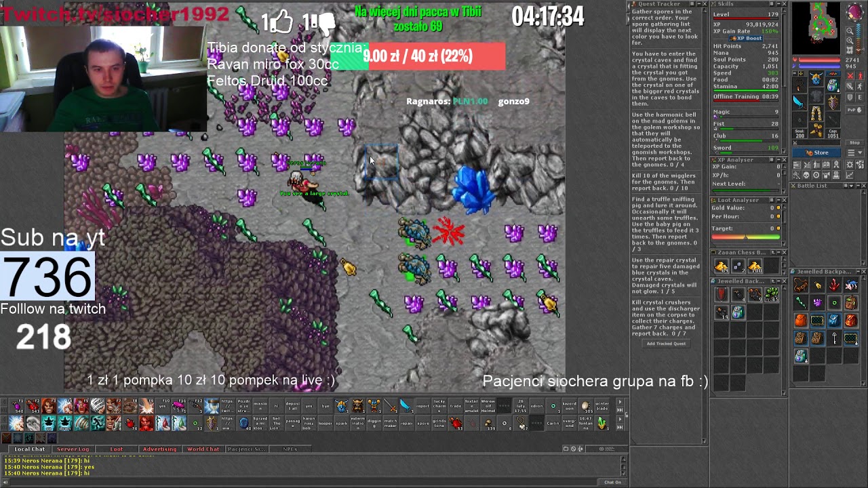Open the Advertising chat tab
Viewport: 868px width, 488px height.
tap(159, 449)
